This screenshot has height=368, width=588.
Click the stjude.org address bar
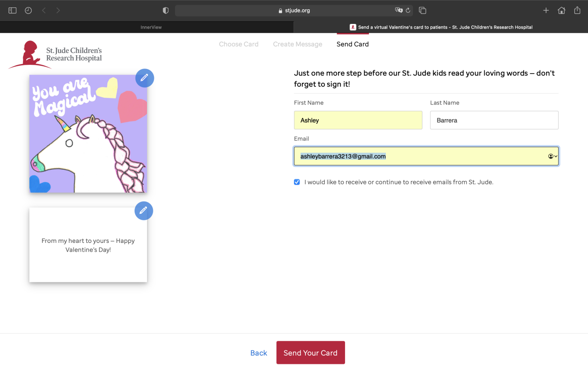coord(294,10)
